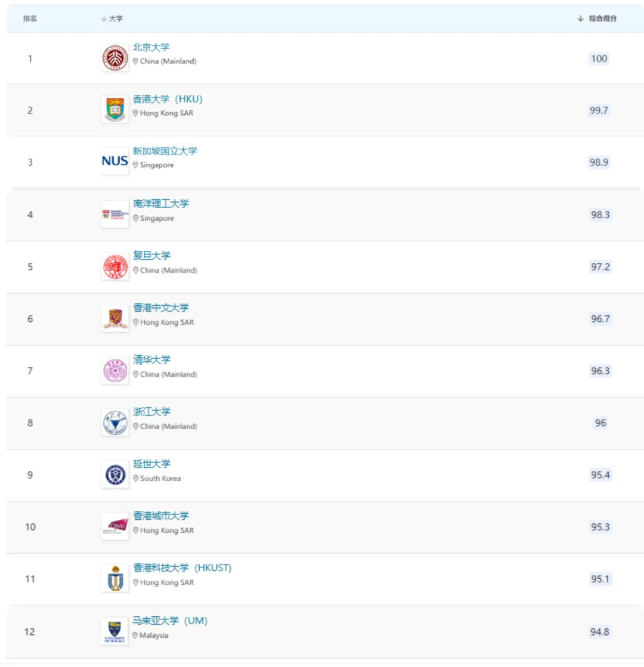Click the NUS logo
This screenshot has height=667, width=644.
tap(114, 161)
